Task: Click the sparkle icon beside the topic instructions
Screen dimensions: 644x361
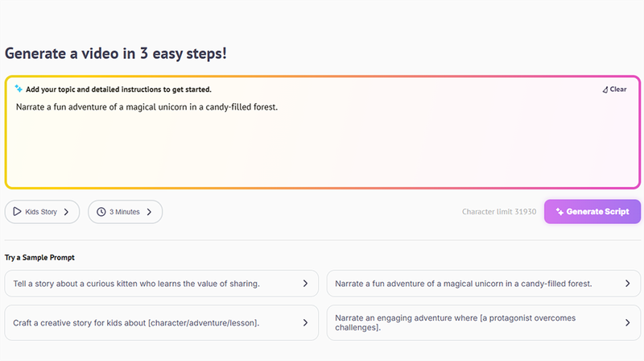Action: (19, 89)
